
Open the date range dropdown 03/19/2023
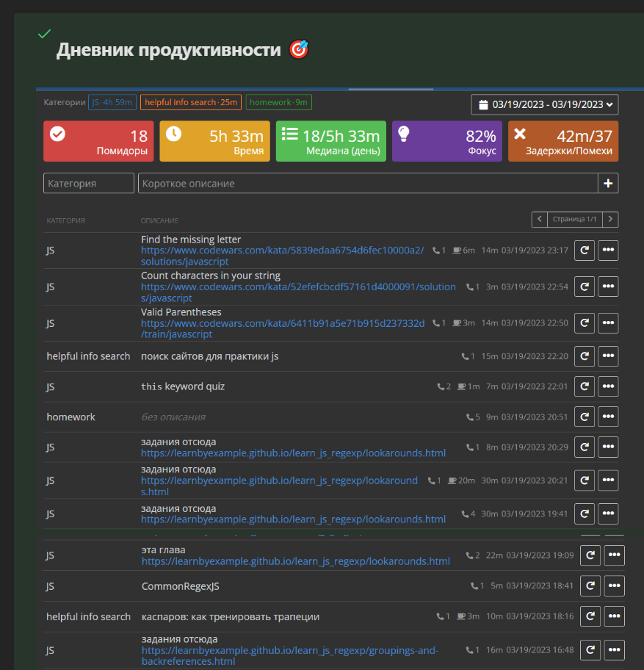point(545,104)
